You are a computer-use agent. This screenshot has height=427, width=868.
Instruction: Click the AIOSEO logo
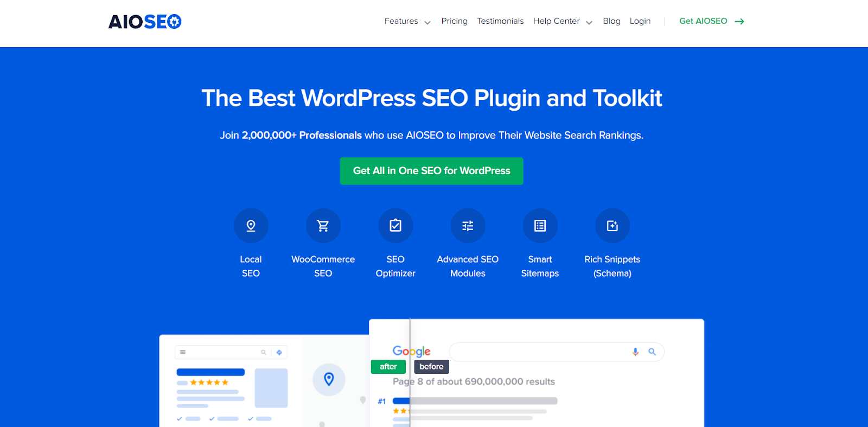pyautogui.click(x=145, y=22)
